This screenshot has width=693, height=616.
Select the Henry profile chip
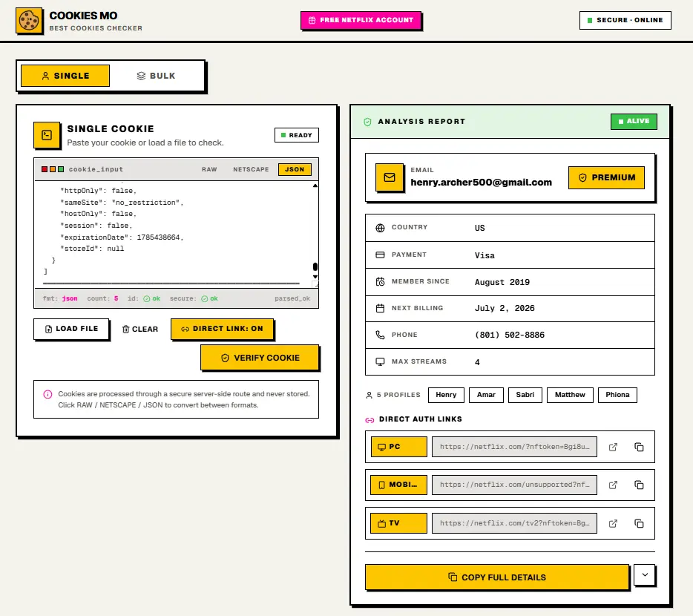[x=446, y=395]
